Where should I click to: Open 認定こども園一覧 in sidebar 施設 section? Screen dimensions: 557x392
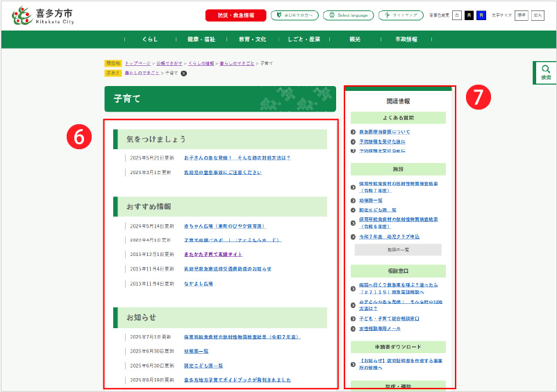click(378, 210)
